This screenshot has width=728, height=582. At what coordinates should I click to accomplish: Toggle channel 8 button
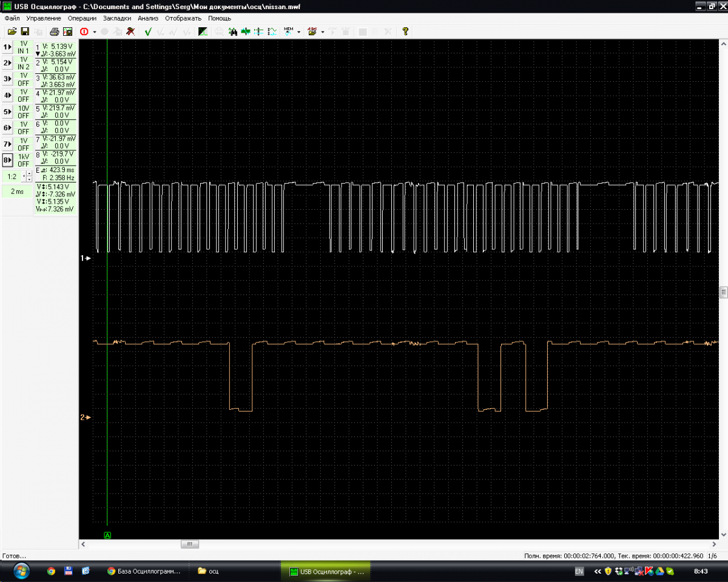pyautogui.click(x=7, y=160)
